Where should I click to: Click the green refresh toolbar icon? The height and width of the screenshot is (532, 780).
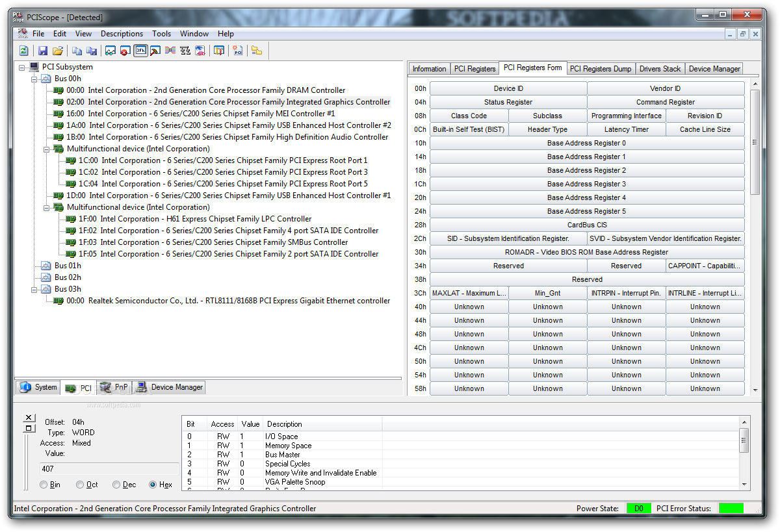pos(24,51)
